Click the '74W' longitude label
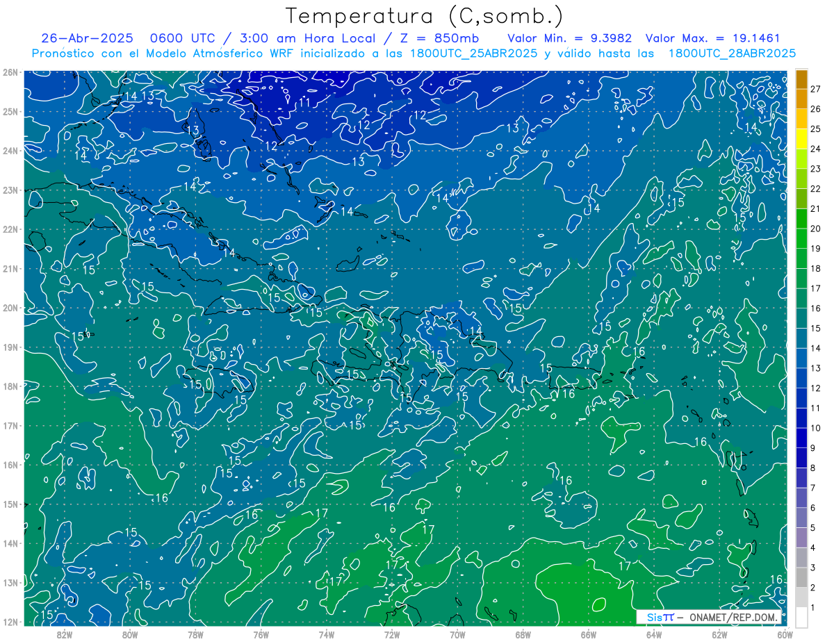 (327, 634)
